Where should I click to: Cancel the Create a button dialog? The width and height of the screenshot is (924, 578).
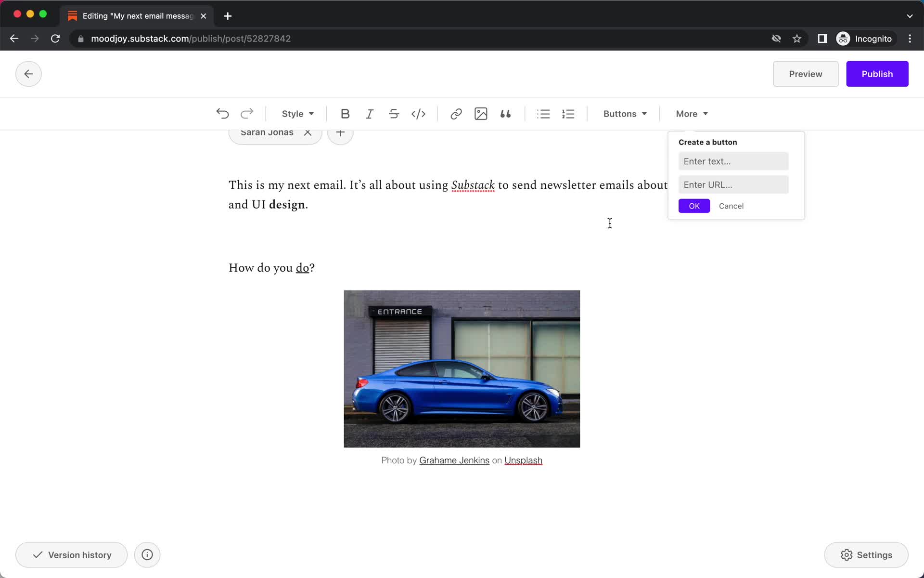731,206
